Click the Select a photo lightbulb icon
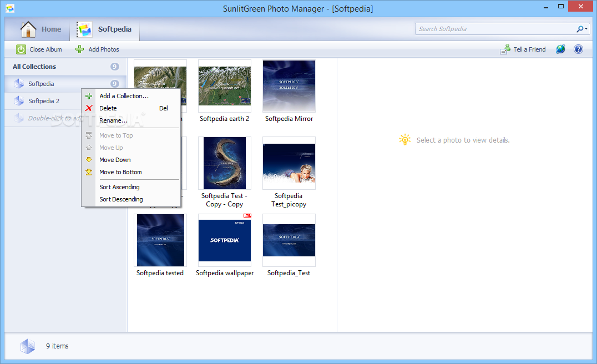597x364 pixels. [x=404, y=140]
